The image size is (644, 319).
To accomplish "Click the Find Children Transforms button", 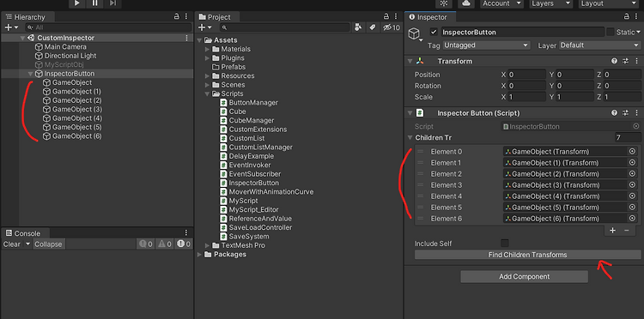I will click(527, 255).
